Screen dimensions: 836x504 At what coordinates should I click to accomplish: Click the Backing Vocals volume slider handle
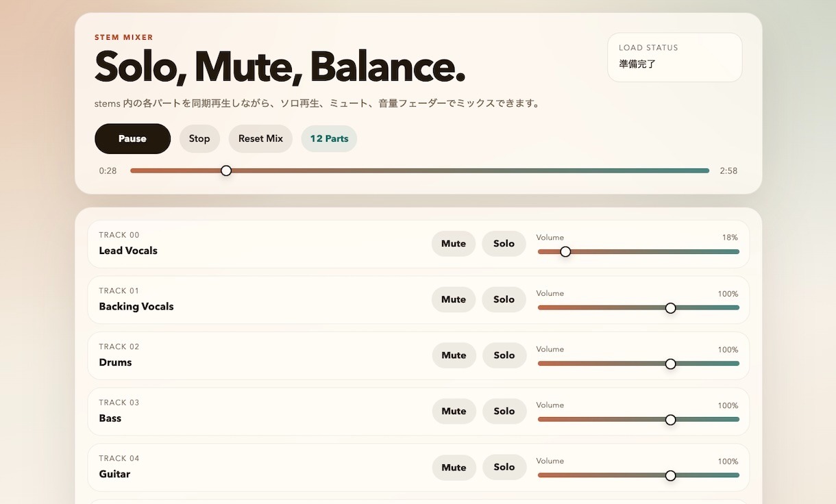point(670,308)
